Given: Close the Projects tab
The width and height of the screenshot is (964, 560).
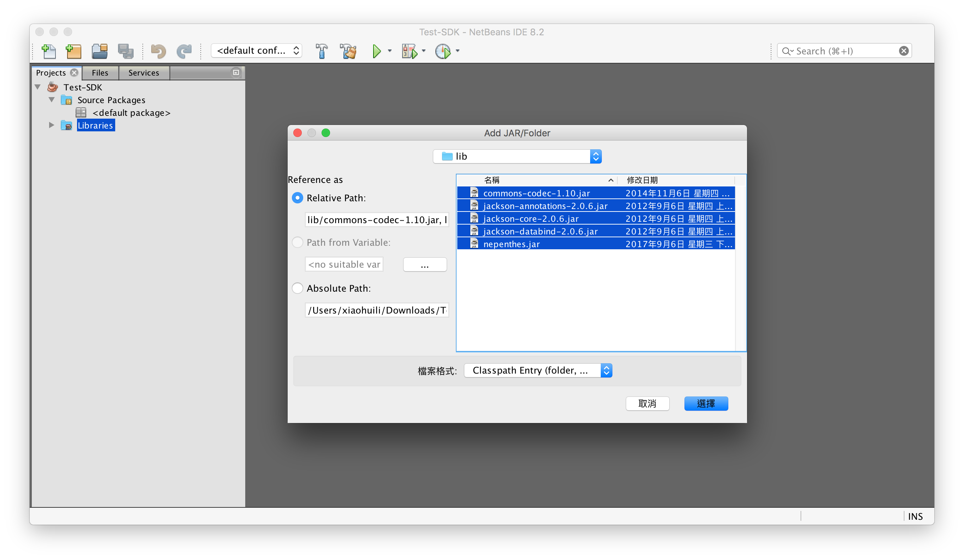Looking at the screenshot, I should pyautogui.click(x=74, y=73).
